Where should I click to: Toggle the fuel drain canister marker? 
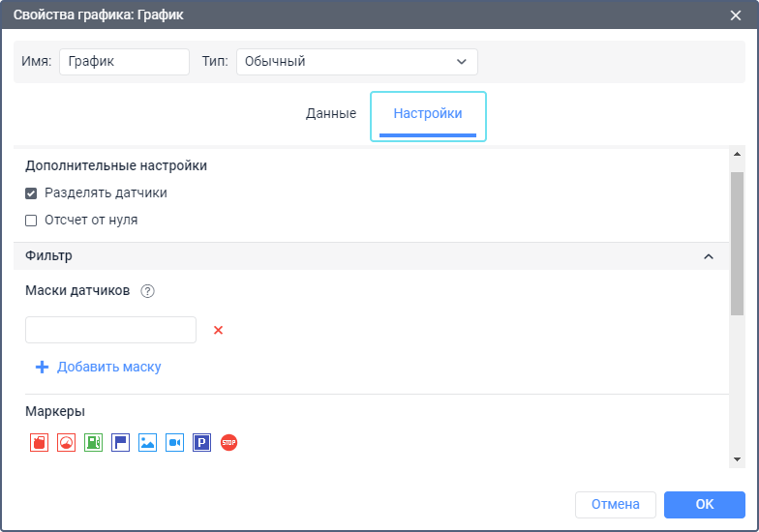click(x=39, y=443)
